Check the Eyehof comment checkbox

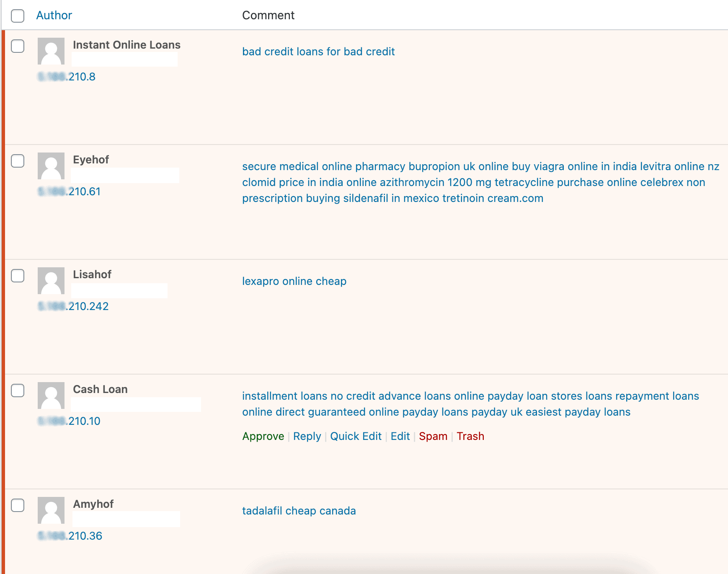click(18, 161)
